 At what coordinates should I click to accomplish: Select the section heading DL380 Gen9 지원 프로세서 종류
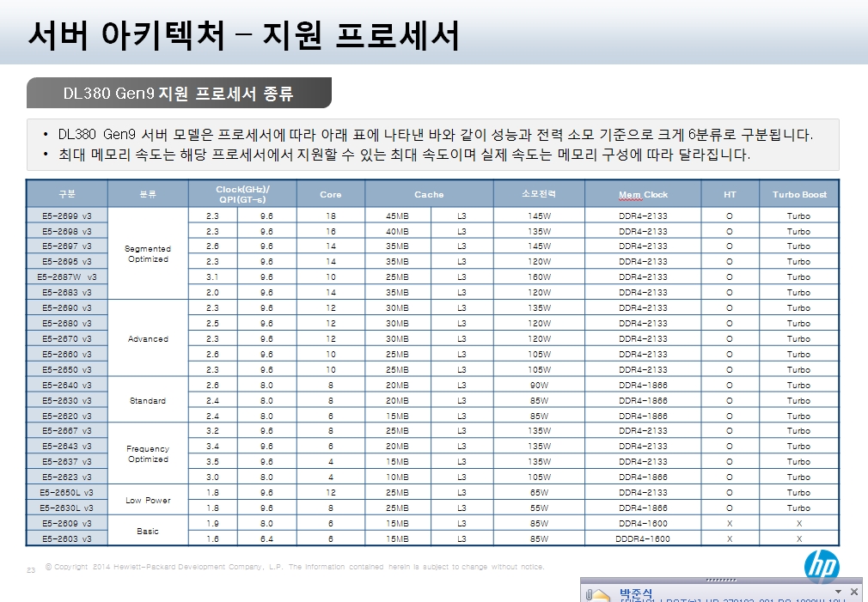(x=178, y=93)
